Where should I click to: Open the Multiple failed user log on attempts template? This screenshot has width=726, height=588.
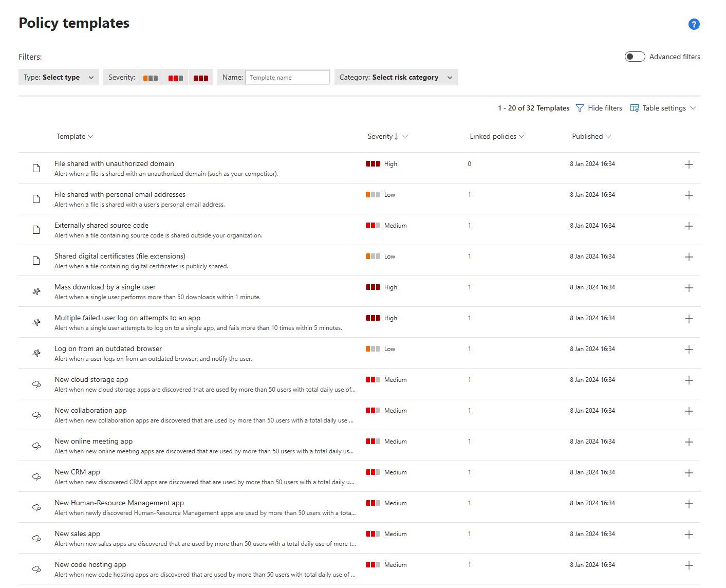[x=127, y=318]
